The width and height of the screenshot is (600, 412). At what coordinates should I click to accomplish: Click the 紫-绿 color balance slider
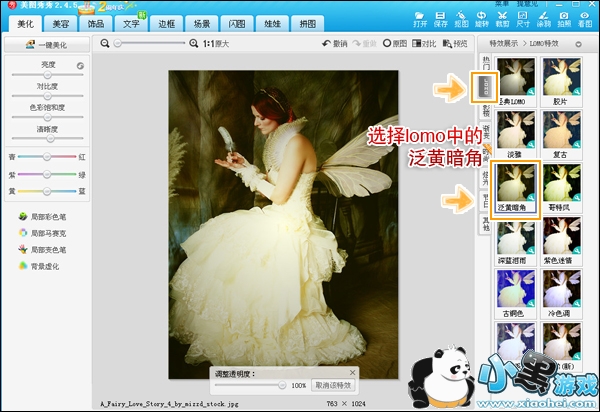click(47, 174)
